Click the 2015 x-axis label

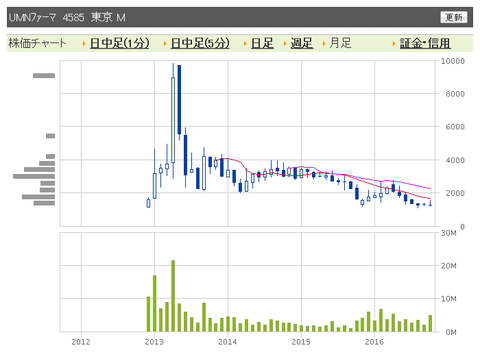coord(301,342)
